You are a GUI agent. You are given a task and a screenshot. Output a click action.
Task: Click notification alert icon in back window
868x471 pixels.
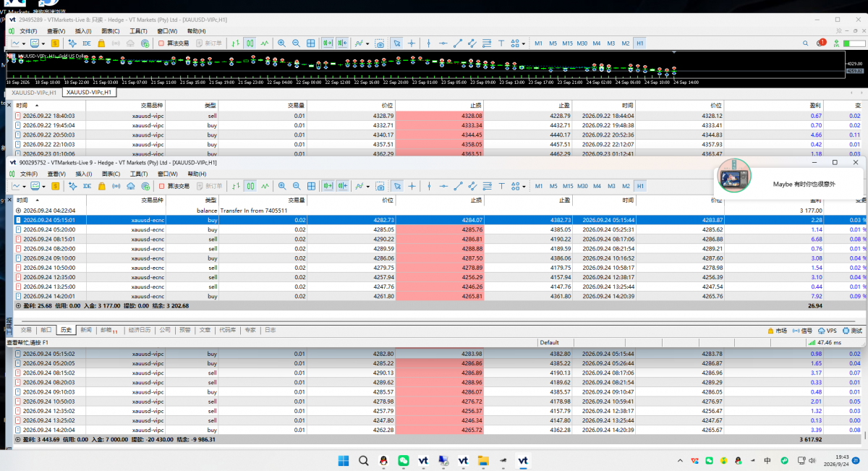tap(821, 43)
